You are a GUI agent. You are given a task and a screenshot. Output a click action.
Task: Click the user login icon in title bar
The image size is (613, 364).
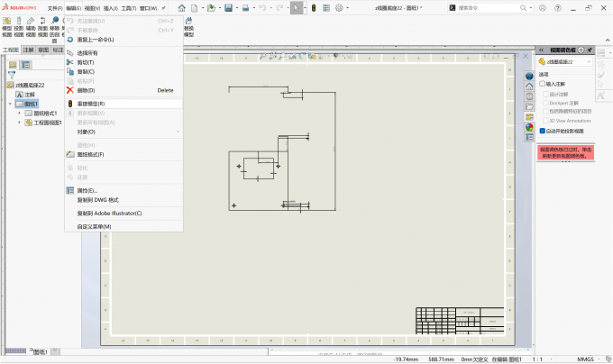click(x=543, y=8)
